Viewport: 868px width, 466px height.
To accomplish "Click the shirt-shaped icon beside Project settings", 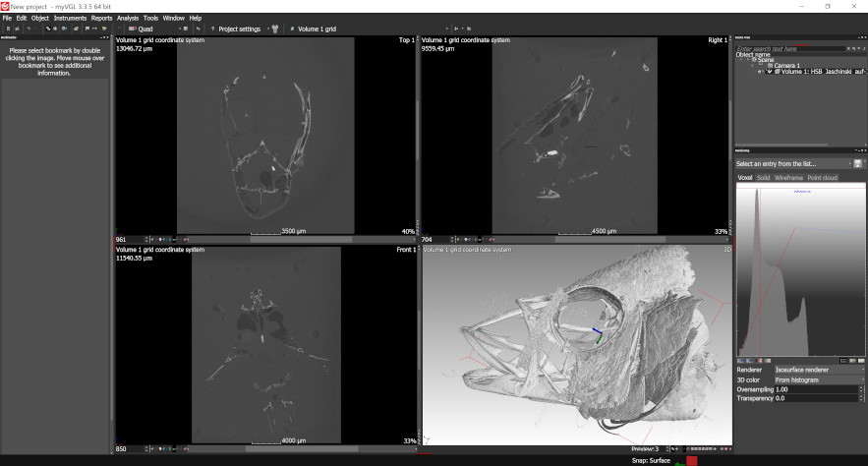I will [275, 29].
